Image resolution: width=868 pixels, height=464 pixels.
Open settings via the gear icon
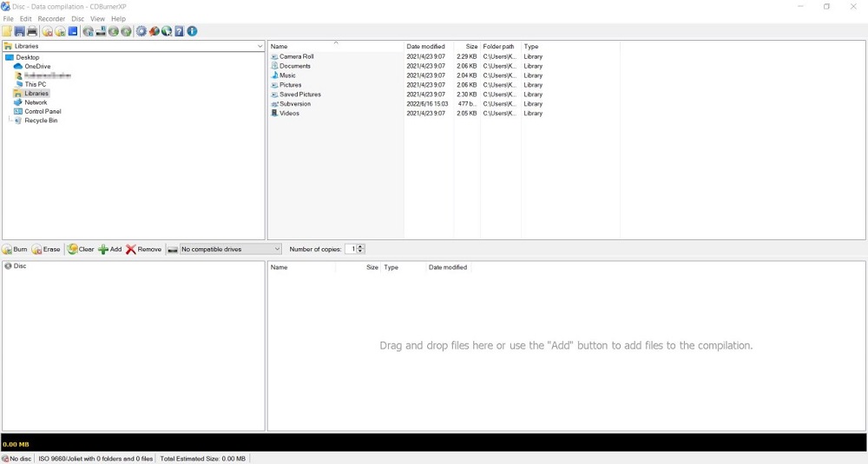[141, 31]
